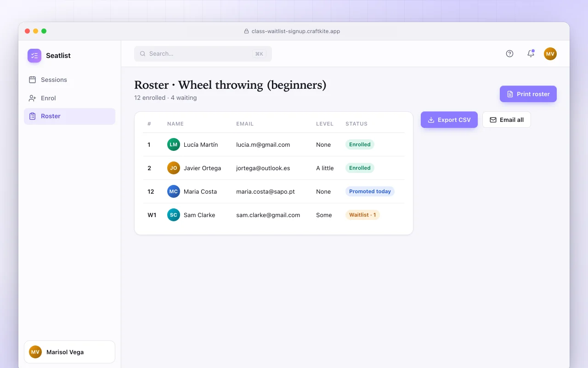Open the Enrol menu item
This screenshot has height=368, width=588.
[69, 98]
